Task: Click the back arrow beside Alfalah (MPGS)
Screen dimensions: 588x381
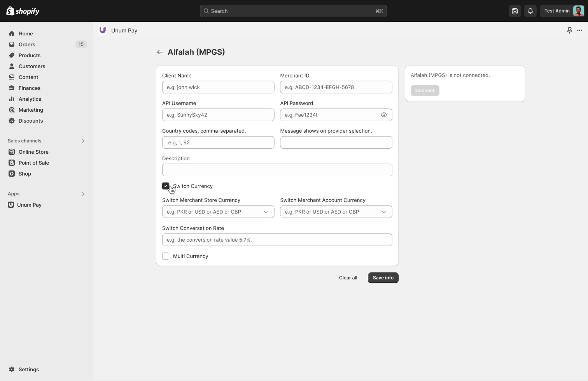Action: tap(160, 52)
